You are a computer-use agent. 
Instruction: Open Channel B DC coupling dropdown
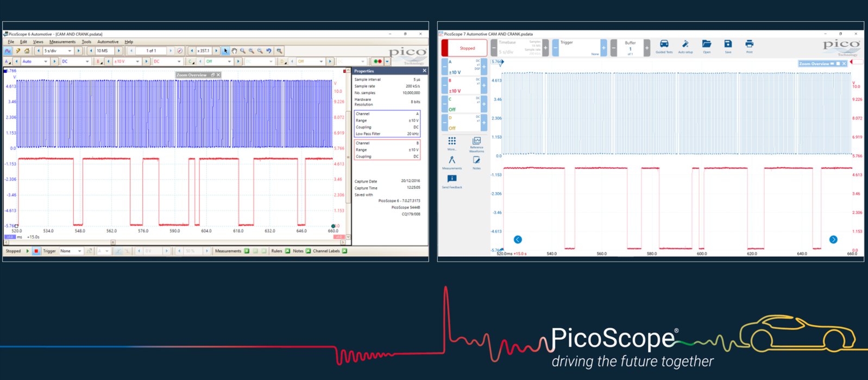[167, 62]
